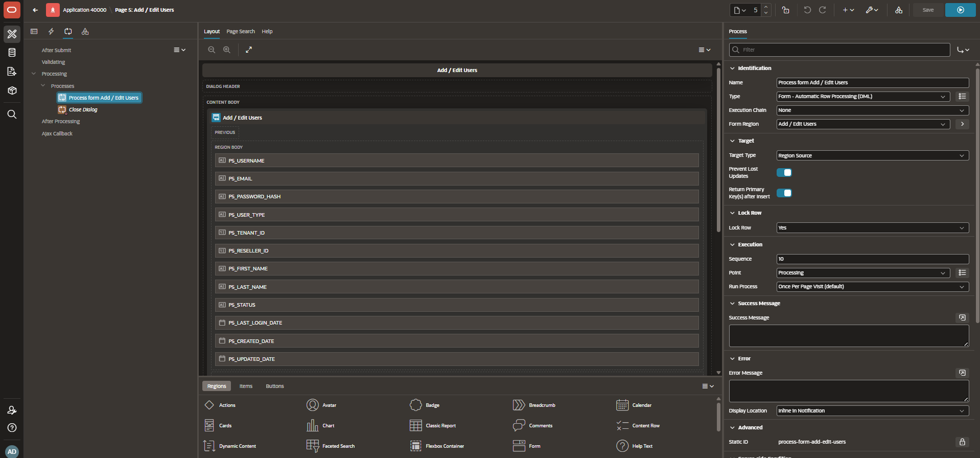
Task: Select the P5_EMAIL item in layout
Action: tap(457, 178)
